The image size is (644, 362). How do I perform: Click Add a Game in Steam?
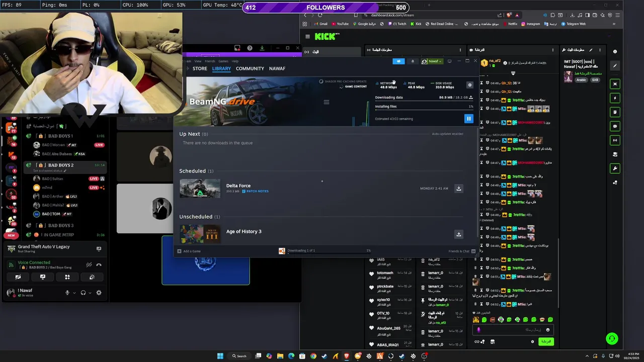[x=189, y=251]
